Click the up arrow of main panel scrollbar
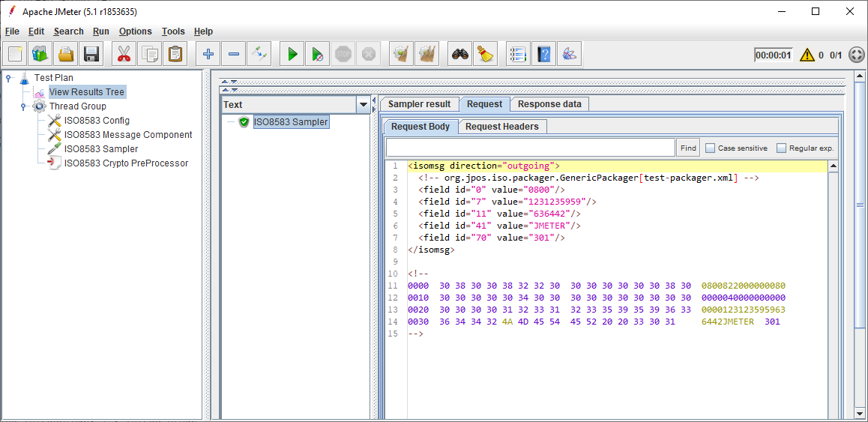This screenshot has height=422, width=868. pyautogui.click(x=860, y=76)
